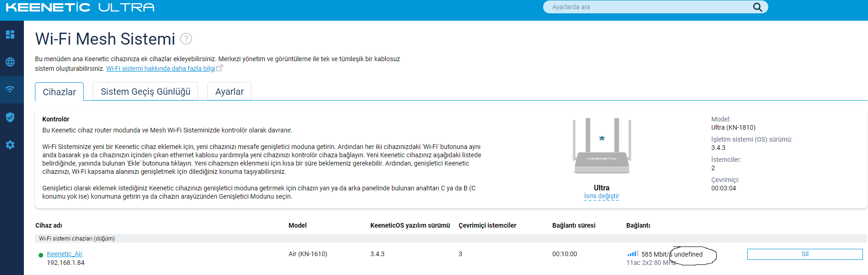Click the search magnifier icon

[x=758, y=7]
